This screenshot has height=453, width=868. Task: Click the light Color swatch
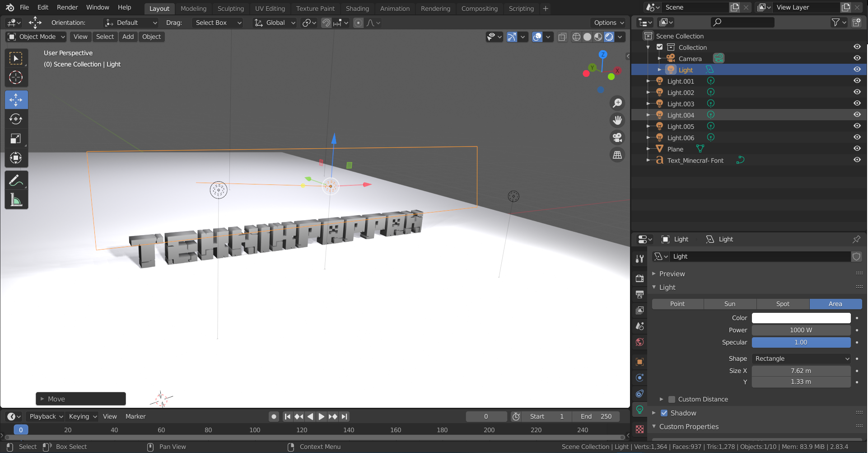click(x=801, y=318)
